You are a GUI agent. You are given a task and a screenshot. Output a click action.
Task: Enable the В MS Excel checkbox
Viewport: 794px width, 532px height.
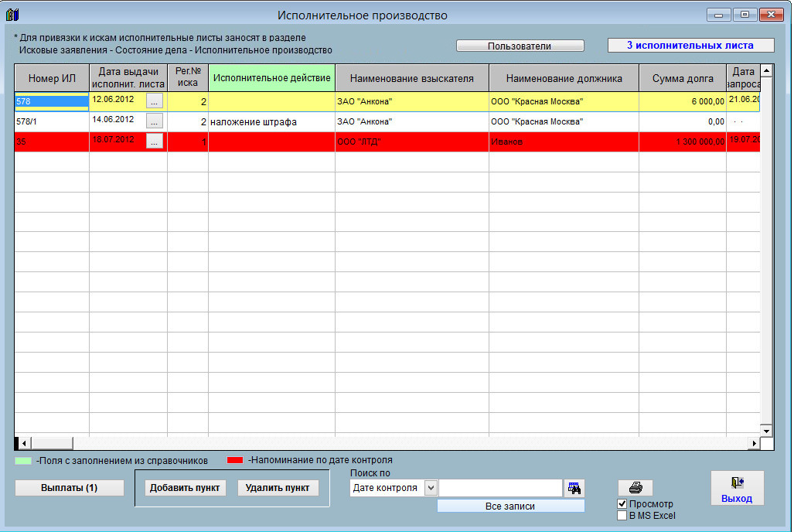pyautogui.click(x=622, y=515)
